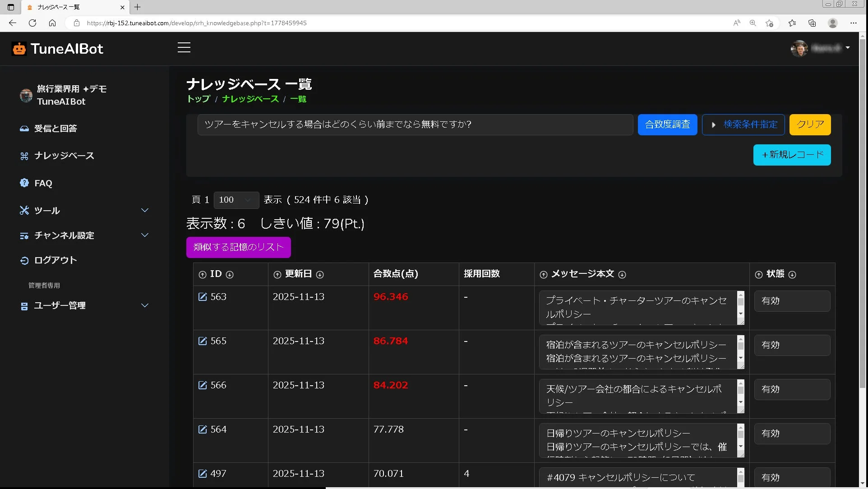Open 状態 dropdown for record 564
The height and width of the screenshot is (489, 868).
click(792, 434)
